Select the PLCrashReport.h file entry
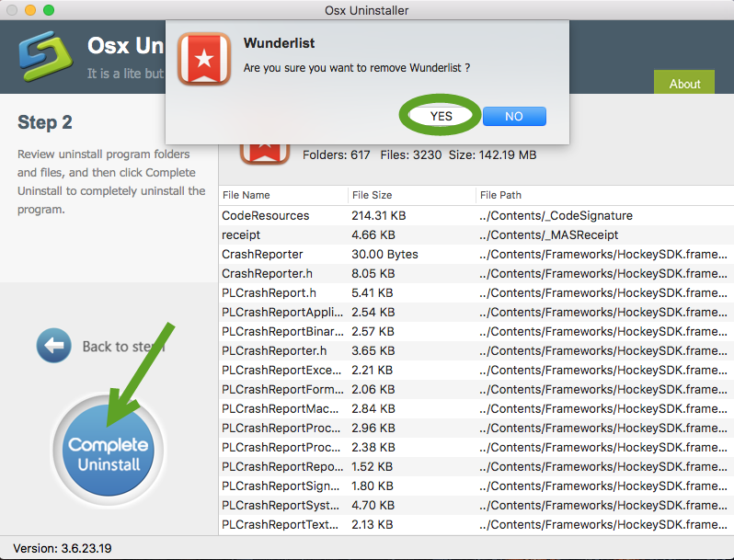This screenshot has height=560, width=734. (x=476, y=292)
